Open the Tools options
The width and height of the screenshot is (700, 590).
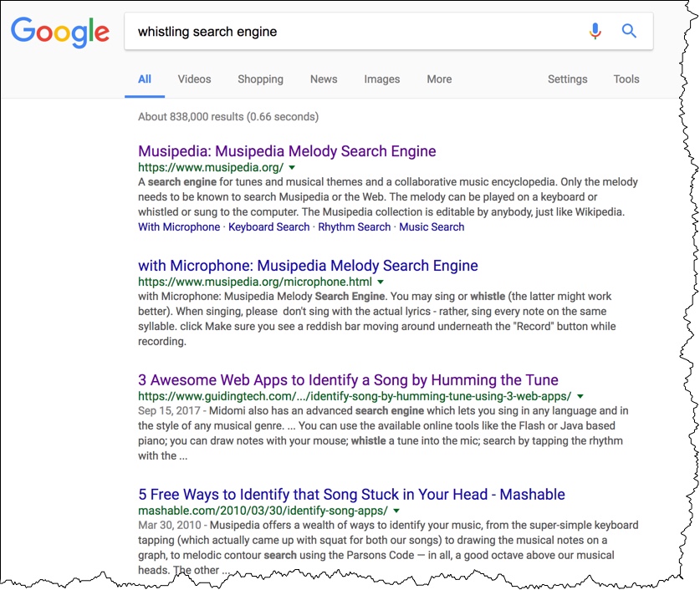(626, 79)
